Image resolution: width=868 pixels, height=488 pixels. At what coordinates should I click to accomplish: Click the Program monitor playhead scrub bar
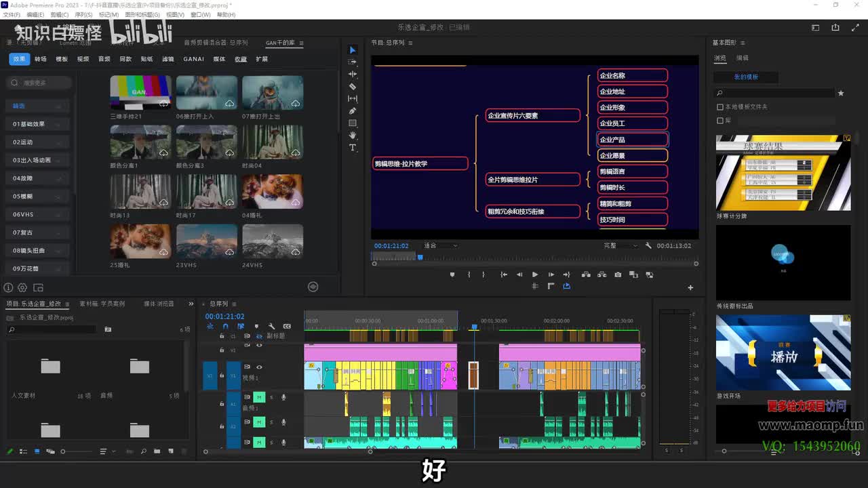[534, 258]
